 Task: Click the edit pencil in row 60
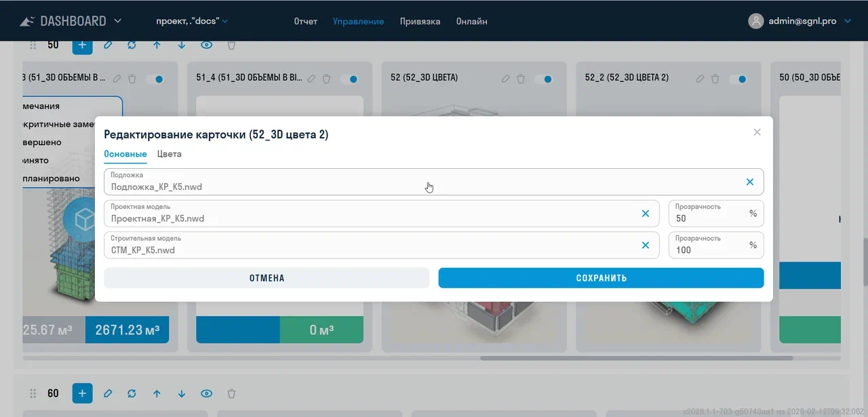107,393
